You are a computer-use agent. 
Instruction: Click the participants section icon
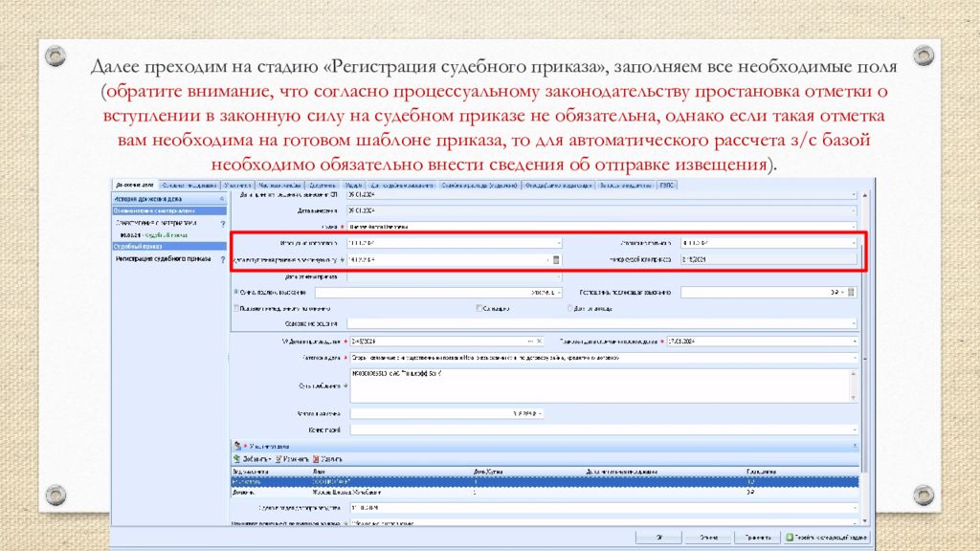pos(237,446)
